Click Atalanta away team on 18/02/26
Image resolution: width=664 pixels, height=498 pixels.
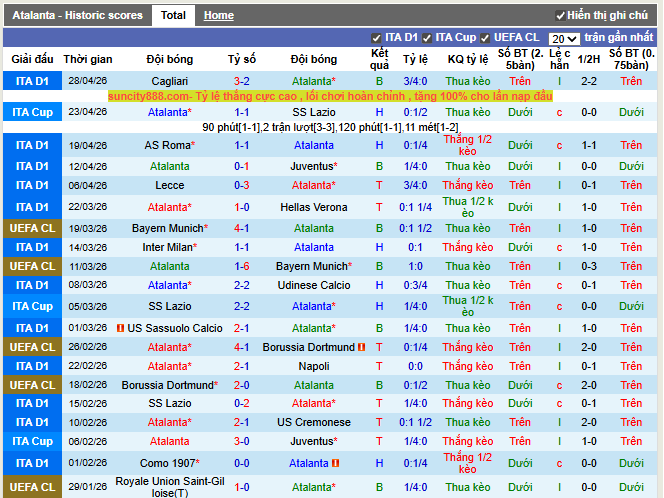pos(314,385)
